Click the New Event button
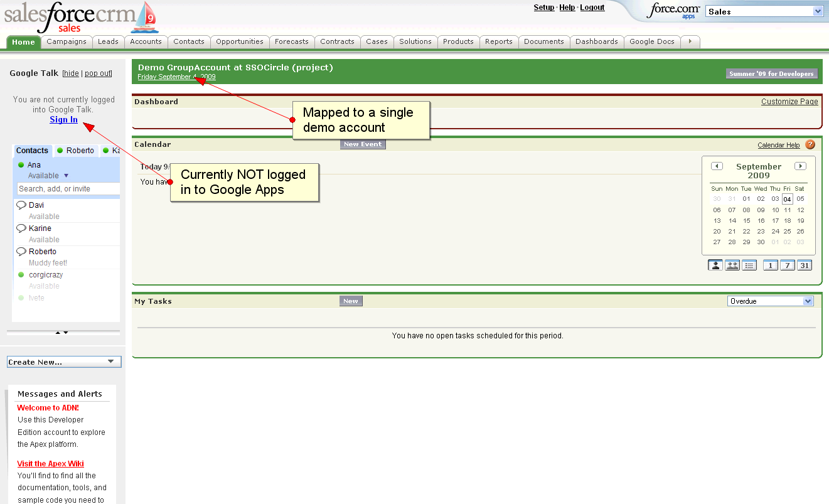The width and height of the screenshot is (829, 504). pyautogui.click(x=363, y=144)
